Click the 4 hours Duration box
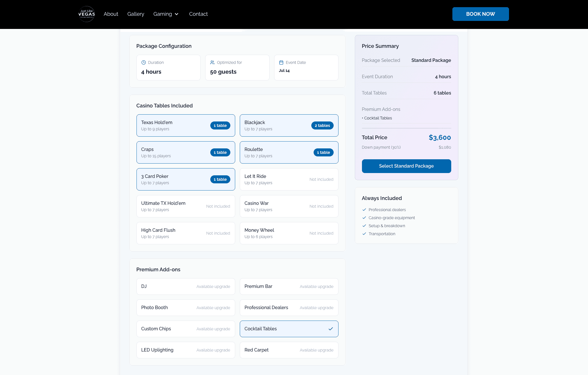This screenshot has width=588, height=375. point(169,68)
